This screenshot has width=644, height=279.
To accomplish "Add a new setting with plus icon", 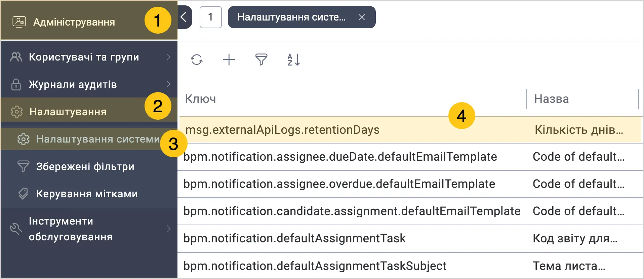I will click(229, 60).
